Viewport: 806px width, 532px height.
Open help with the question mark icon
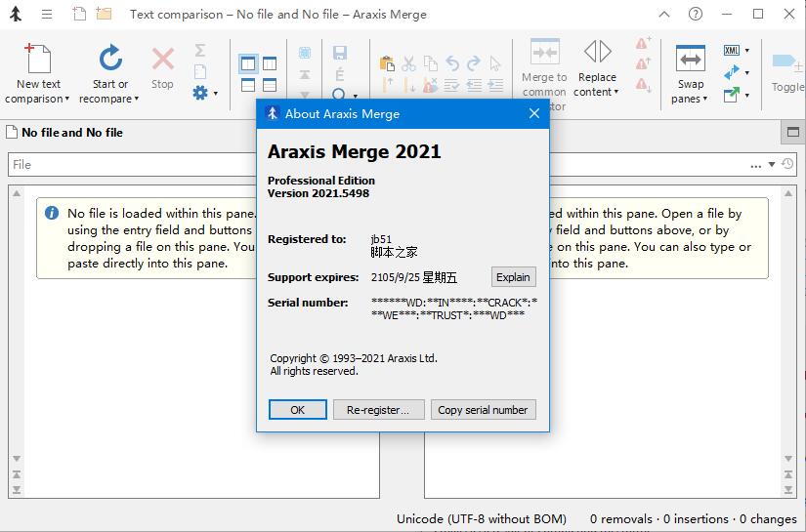coord(696,14)
